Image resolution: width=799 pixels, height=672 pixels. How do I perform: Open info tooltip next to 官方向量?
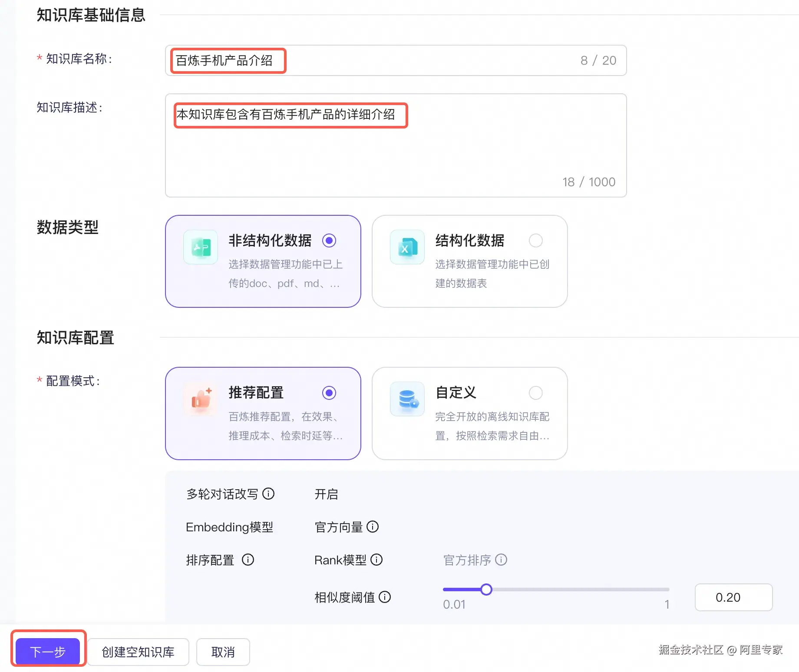click(x=373, y=527)
